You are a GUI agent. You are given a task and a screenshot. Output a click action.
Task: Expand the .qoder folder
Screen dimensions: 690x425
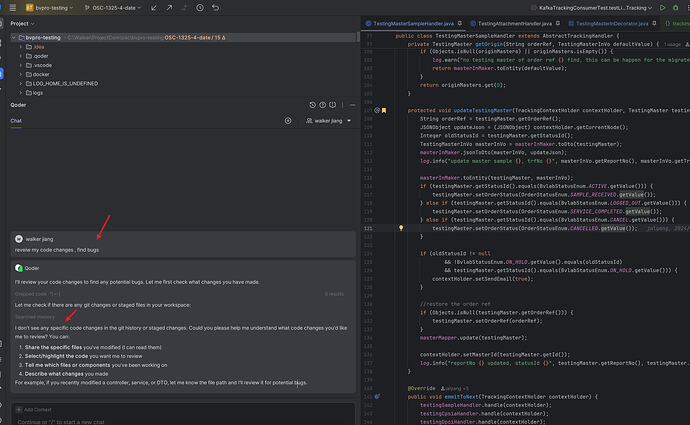click(x=21, y=56)
